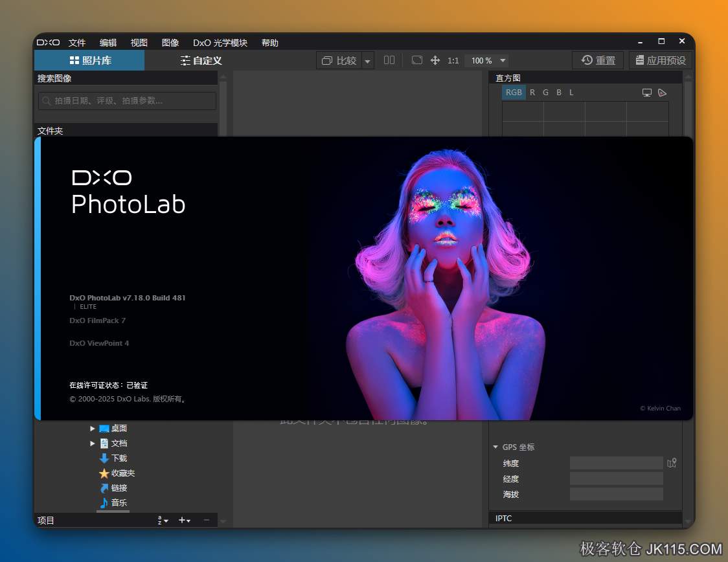Select R histogram channel
The image size is (728, 562).
click(x=532, y=93)
